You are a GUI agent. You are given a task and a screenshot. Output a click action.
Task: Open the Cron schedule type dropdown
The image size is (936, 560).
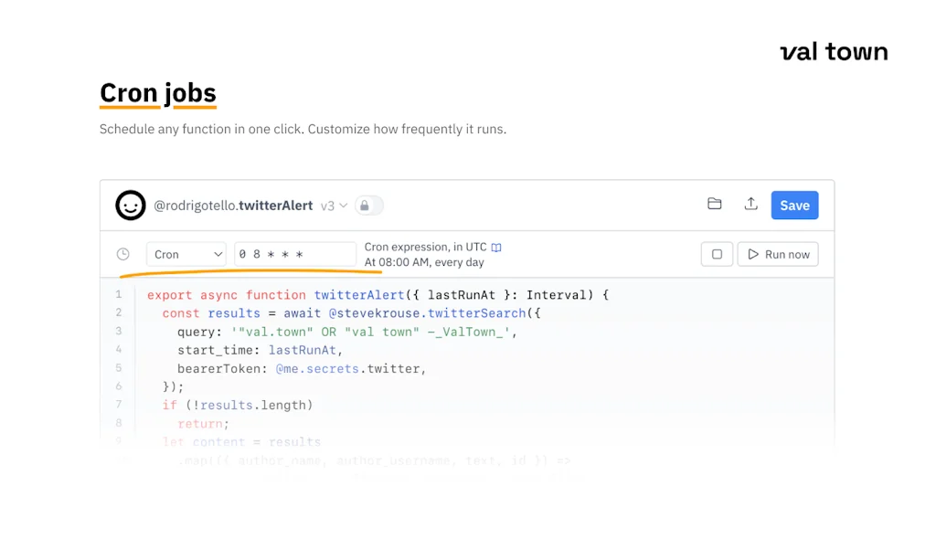186,254
